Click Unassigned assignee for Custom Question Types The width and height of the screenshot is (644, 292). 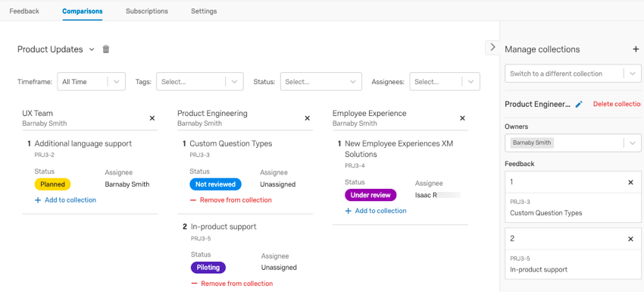[277, 184]
